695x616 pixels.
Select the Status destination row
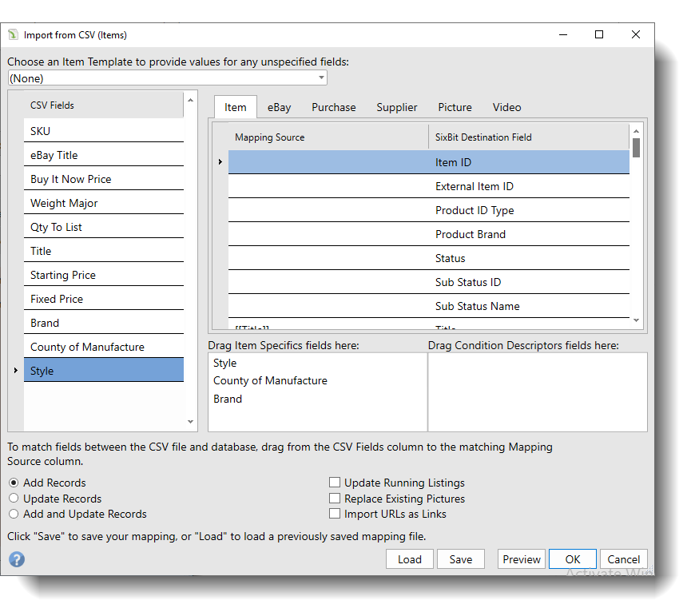coord(429,257)
